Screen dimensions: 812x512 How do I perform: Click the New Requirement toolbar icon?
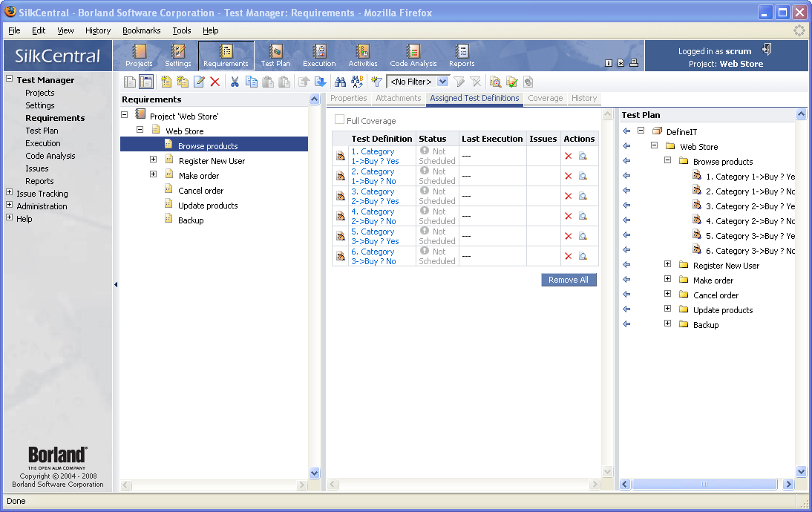tap(166, 82)
